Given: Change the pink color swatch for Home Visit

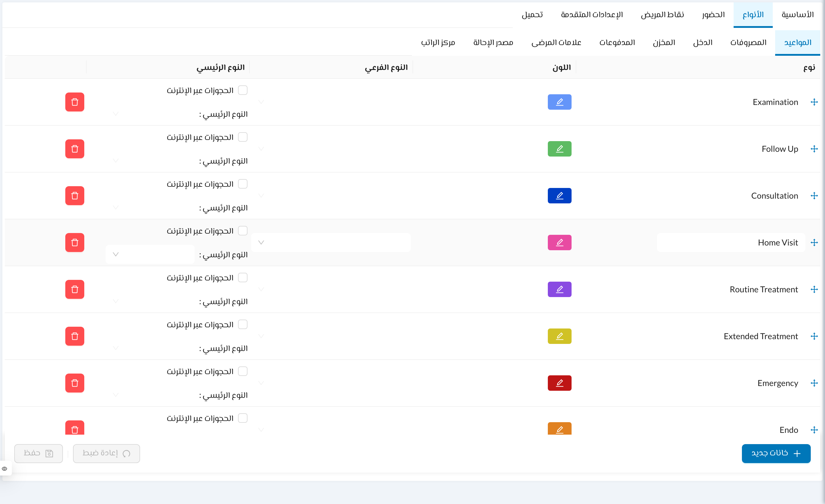Looking at the screenshot, I should [x=559, y=243].
